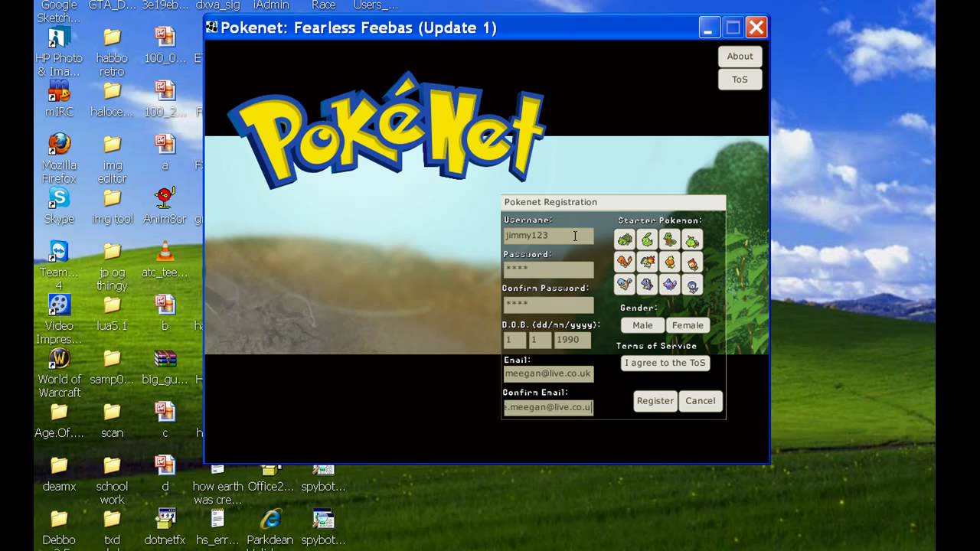The width and height of the screenshot is (980, 551).
Task: Click into the Password field
Action: 548,269
